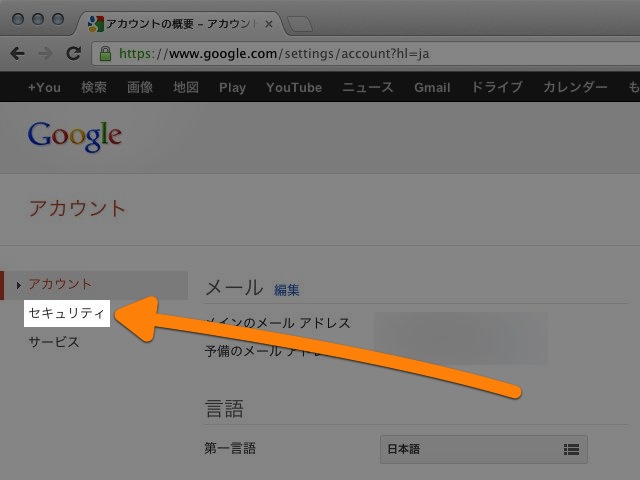Click the メール section heading
The image size is (640, 480).
tap(234, 288)
